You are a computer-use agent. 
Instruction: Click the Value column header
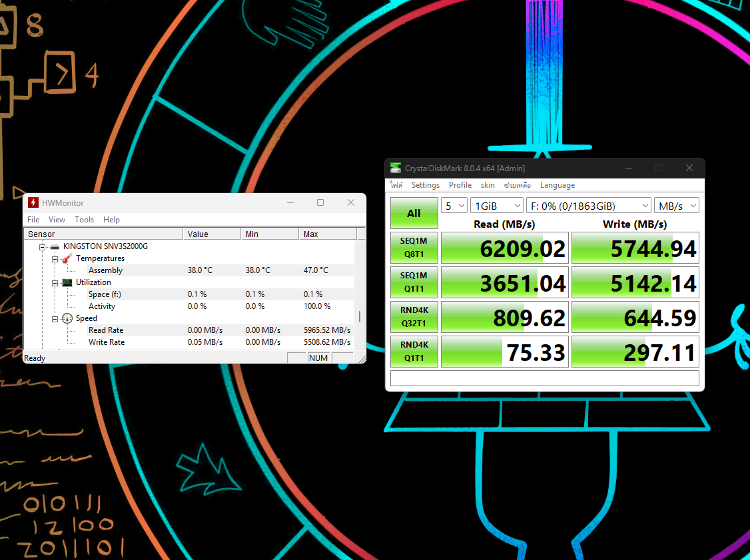pos(212,234)
